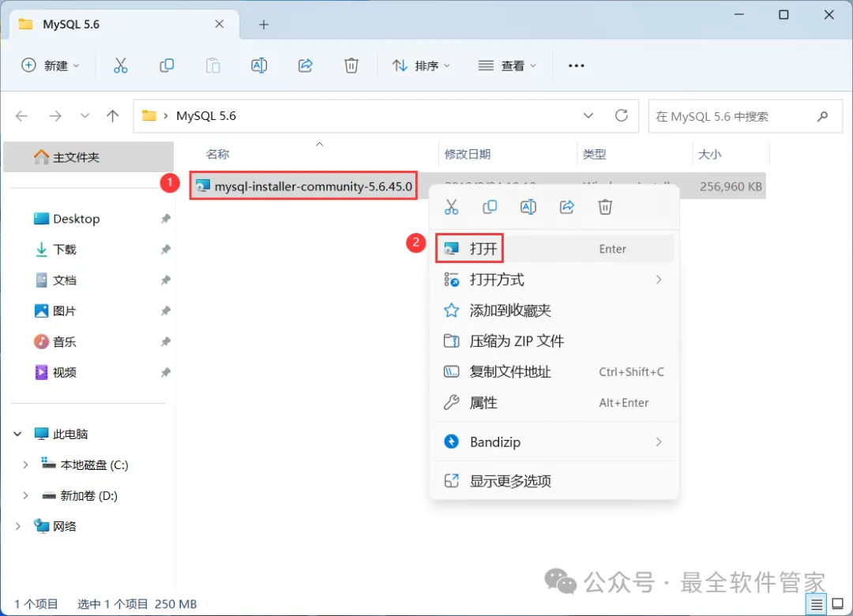Screen dimensions: 853x616
Task: Open the Bandizip submenu
Action: [554, 442]
